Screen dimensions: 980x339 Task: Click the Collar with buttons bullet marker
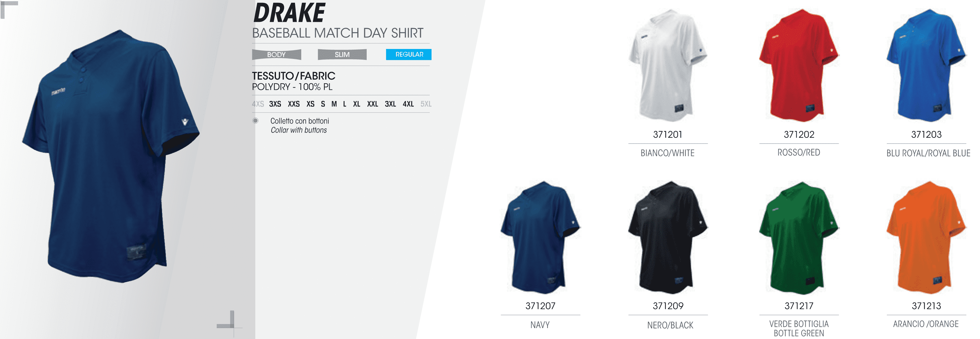tap(256, 121)
